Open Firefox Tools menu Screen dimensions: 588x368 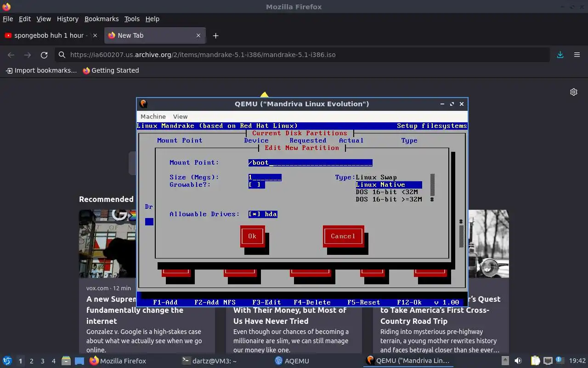(132, 19)
